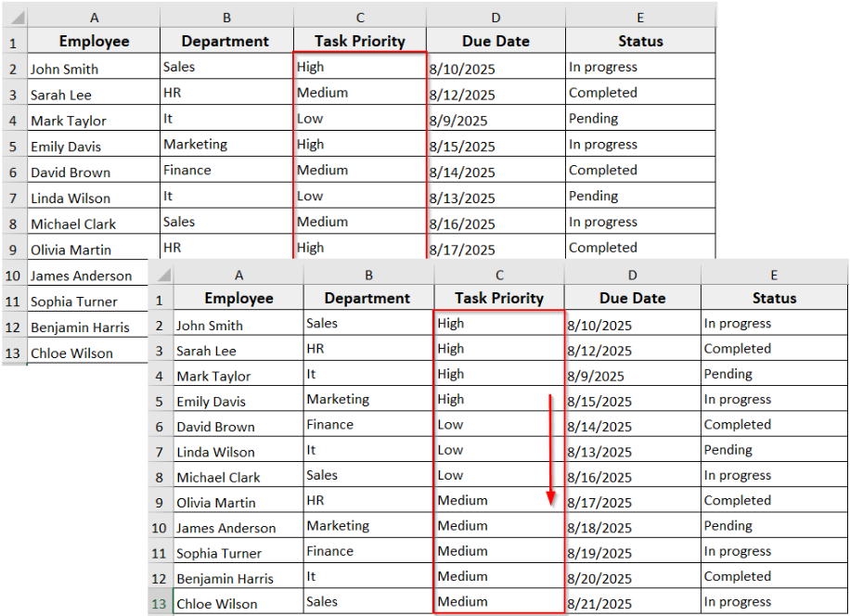Click Select All corner of upper table
This screenshot has width=850, height=616.
pos(13,18)
